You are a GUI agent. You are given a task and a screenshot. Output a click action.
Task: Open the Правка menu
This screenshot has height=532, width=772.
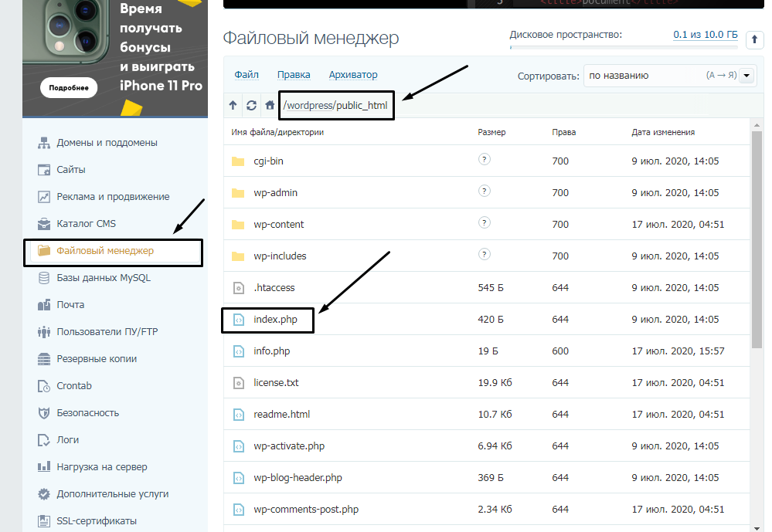tap(294, 75)
